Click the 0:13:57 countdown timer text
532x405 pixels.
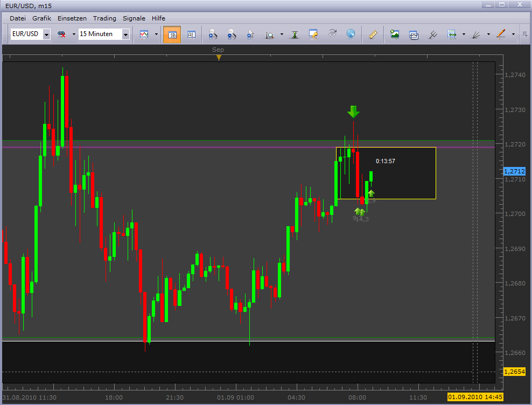click(386, 161)
